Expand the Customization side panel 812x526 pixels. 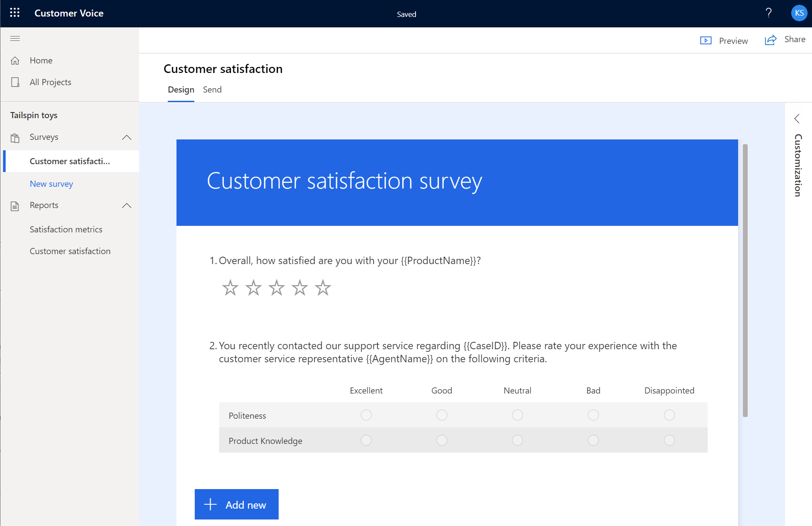click(x=797, y=118)
